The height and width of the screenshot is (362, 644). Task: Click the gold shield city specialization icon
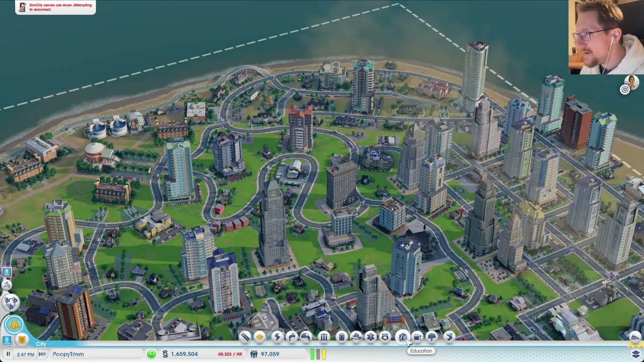coord(22,340)
